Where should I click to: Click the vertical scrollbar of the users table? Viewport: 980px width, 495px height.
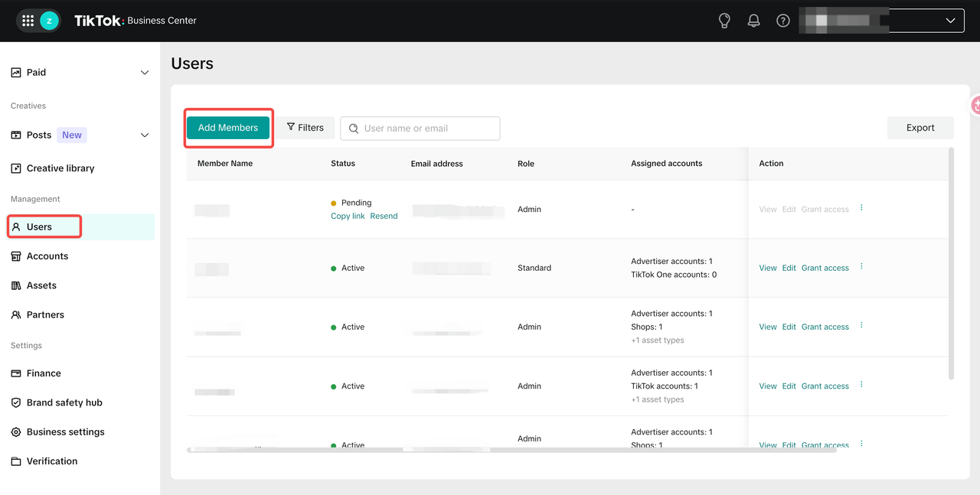[x=952, y=264]
